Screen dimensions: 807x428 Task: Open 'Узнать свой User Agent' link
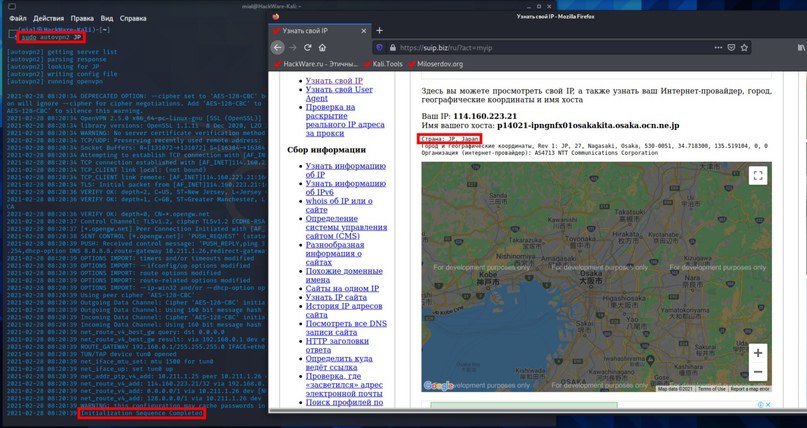pyautogui.click(x=339, y=94)
